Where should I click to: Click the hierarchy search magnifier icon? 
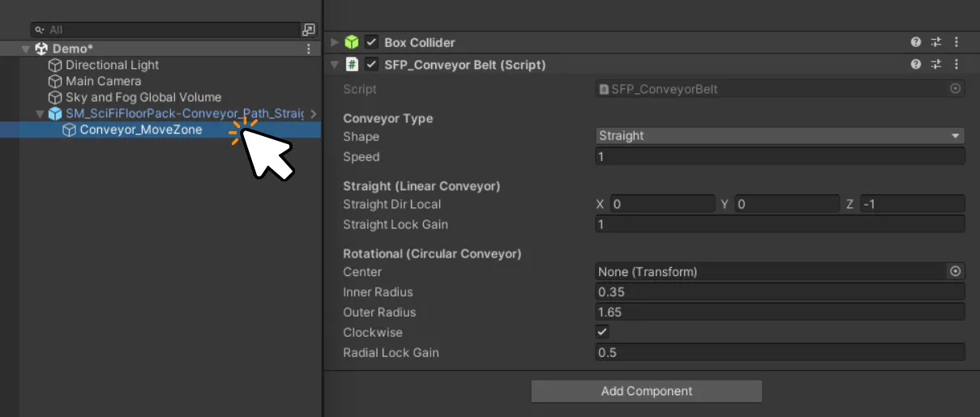(39, 30)
